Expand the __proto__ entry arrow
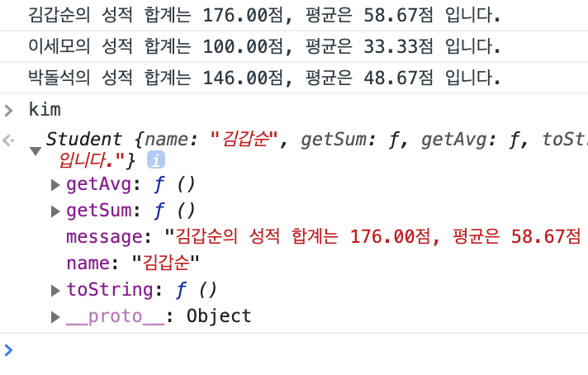Screen dimensions: 588x375 [x=56, y=317]
